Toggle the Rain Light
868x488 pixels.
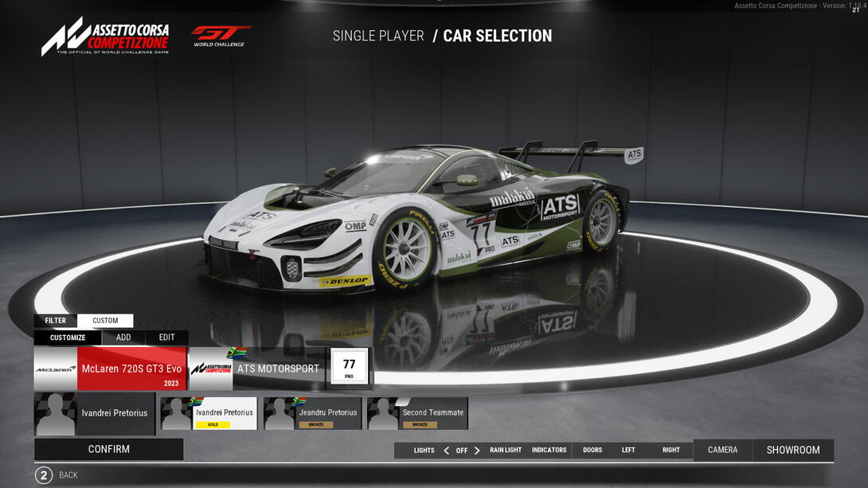tap(506, 451)
